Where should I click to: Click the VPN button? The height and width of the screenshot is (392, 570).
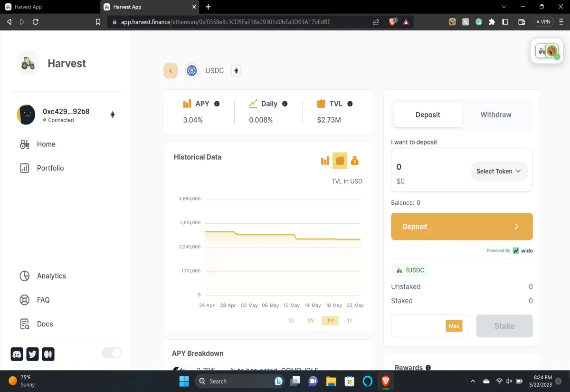tap(544, 22)
